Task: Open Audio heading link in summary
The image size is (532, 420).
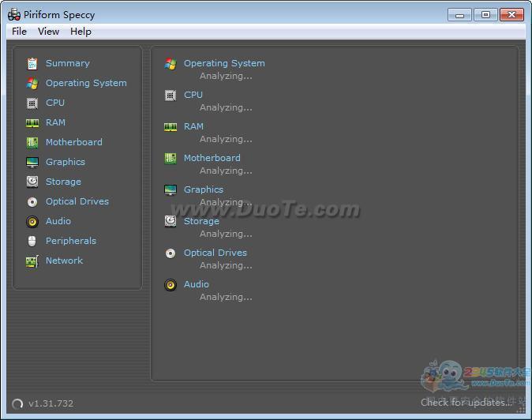Action: click(x=197, y=284)
